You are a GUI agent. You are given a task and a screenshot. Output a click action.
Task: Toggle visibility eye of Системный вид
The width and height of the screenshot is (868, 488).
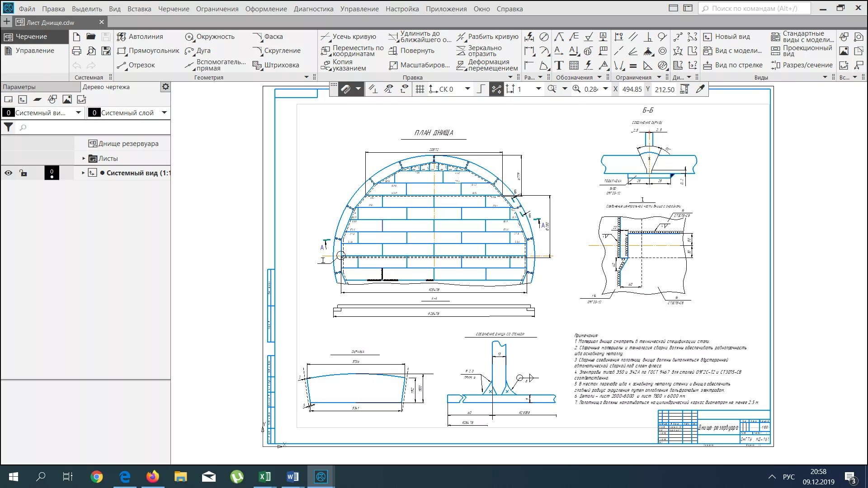point(8,173)
